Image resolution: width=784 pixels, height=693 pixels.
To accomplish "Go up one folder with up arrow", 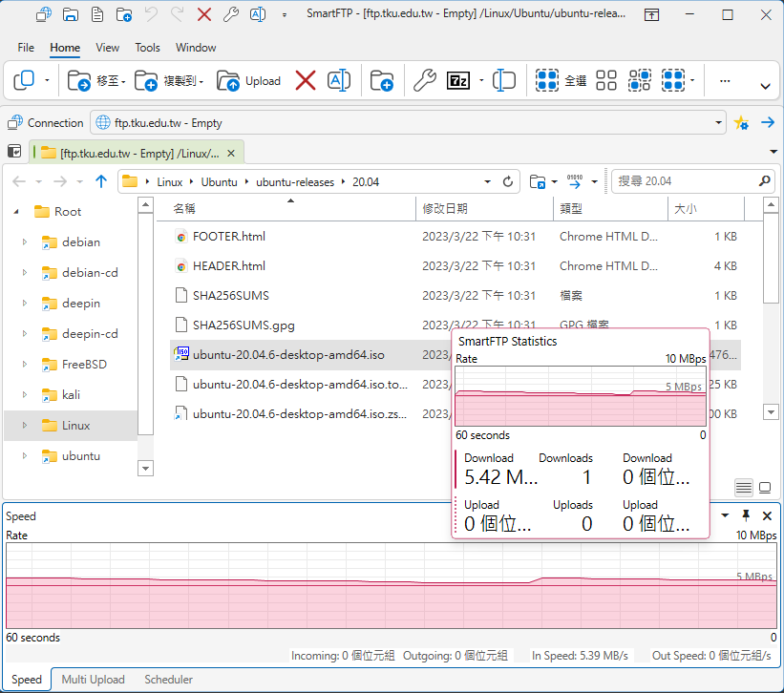I will 101,181.
